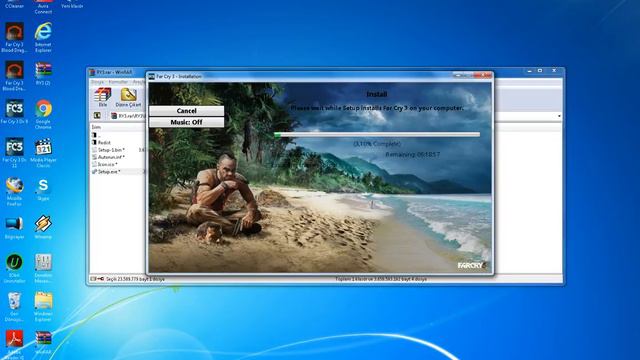Viewport: 640px width, 360px height.
Task: Open Google Chrome from the desktop
Action: click(x=43, y=114)
